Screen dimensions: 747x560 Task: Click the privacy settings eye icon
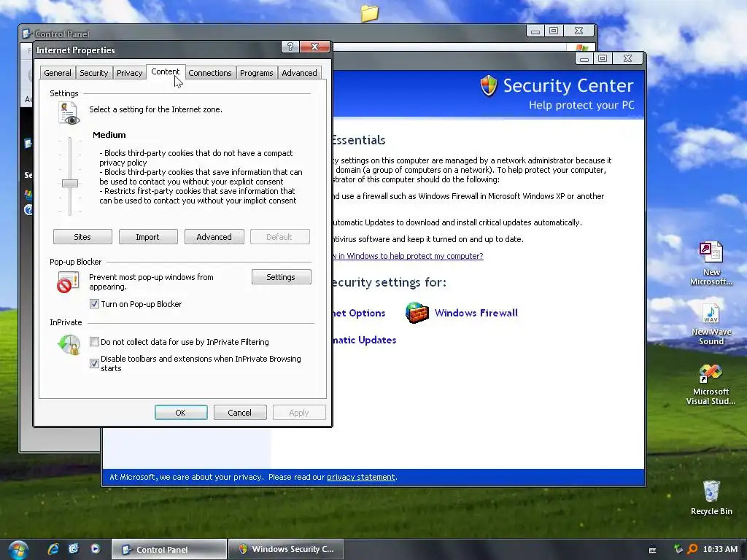[x=69, y=114]
